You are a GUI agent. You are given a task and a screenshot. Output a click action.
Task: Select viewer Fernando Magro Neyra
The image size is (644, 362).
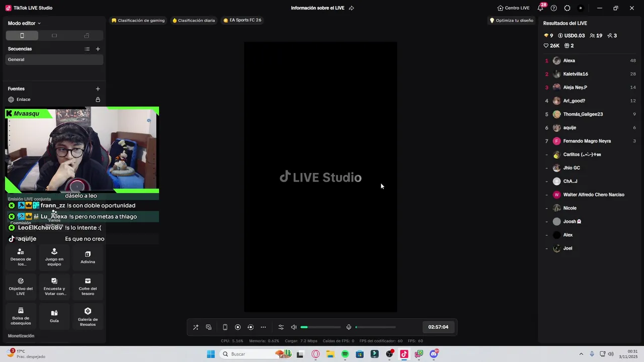pyautogui.click(x=591, y=141)
